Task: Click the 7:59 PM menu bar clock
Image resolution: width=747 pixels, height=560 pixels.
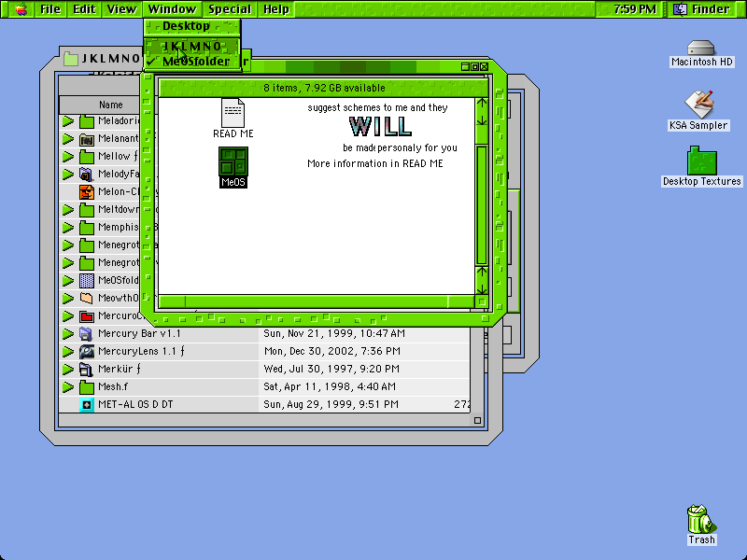Action: tap(635, 9)
